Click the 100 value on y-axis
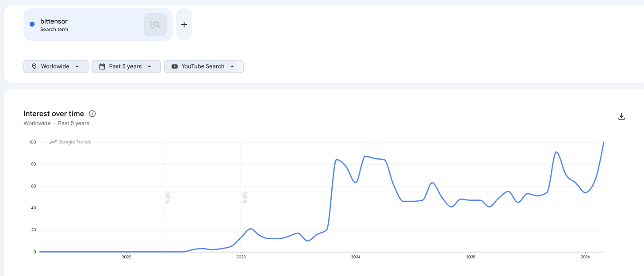Image resolution: width=644 pixels, height=276 pixels. pos(32,142)
